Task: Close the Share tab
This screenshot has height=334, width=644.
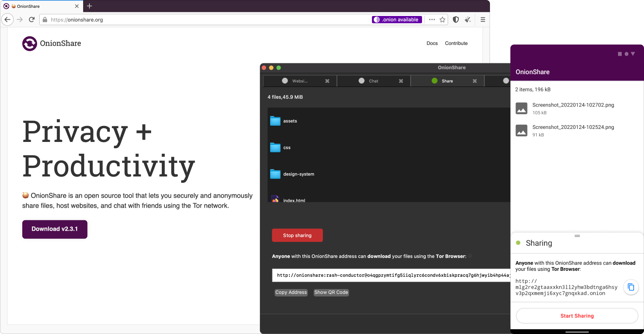Action: pyautogui.click(x=475, y=81)
